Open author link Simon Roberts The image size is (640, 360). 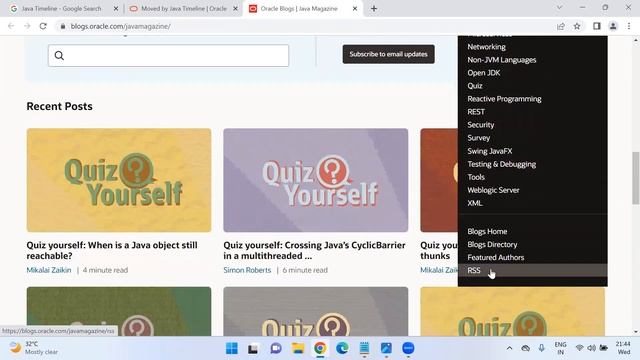pyautogui.click(x=247, y=270)
